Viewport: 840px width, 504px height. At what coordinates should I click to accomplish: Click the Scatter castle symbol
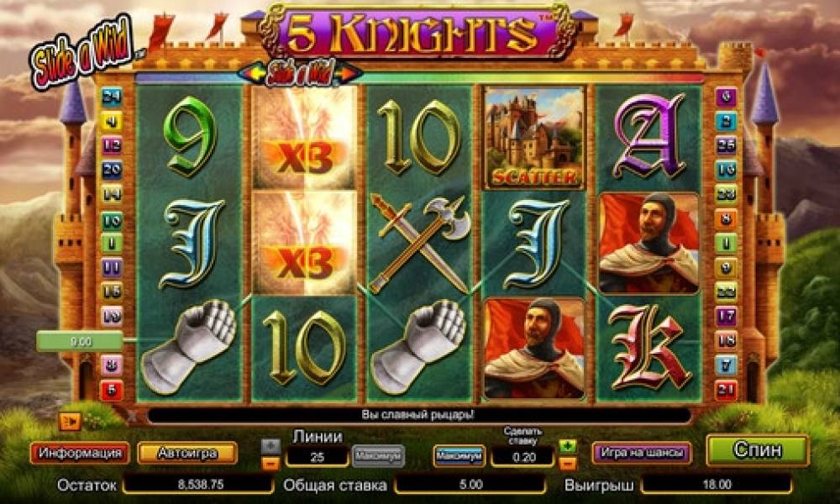(x=533, y=139)
